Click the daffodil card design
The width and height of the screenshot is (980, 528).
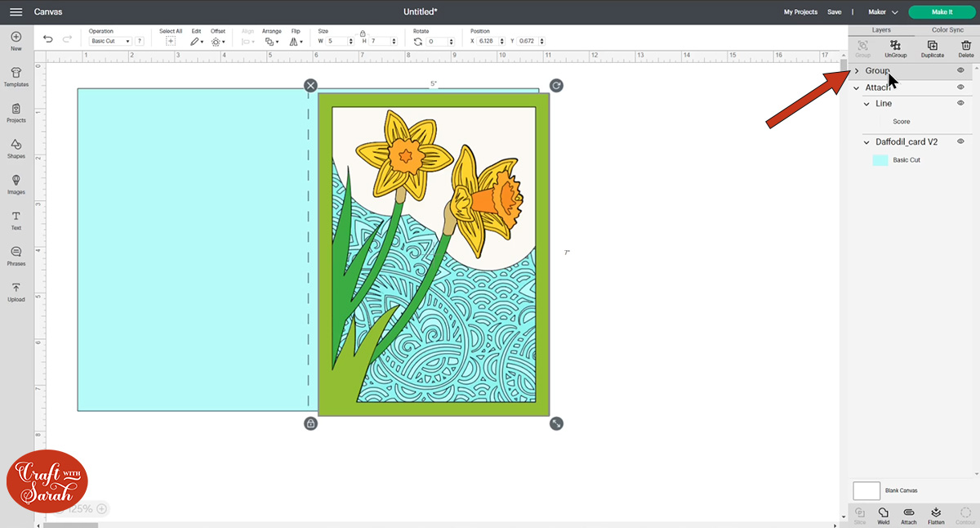pos(434,254)
